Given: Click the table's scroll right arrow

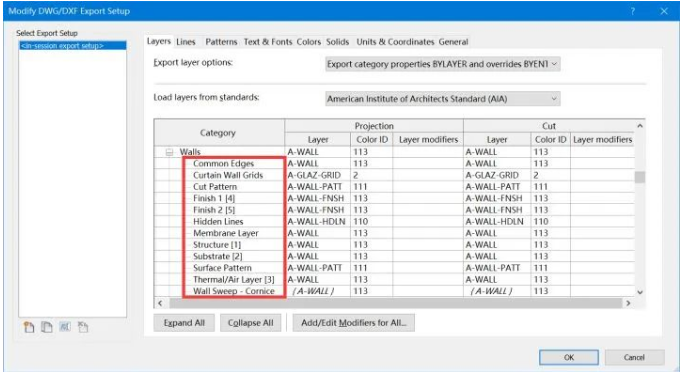Looking at the screenshot, I should tap(628, 303).
